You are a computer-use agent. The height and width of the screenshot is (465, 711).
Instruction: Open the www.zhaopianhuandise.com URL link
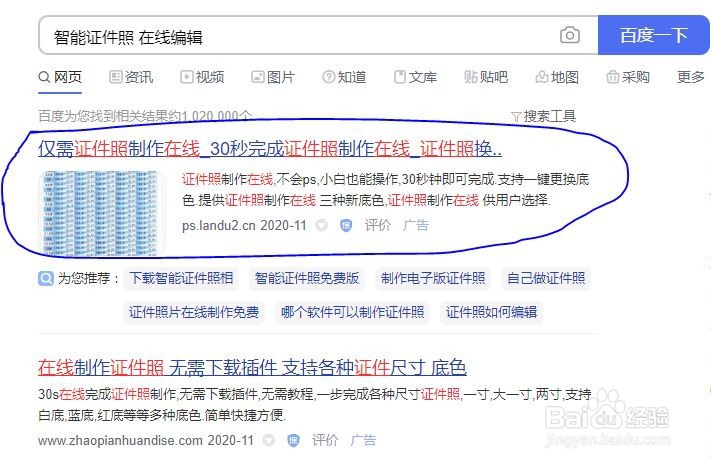tap(120, 441)
